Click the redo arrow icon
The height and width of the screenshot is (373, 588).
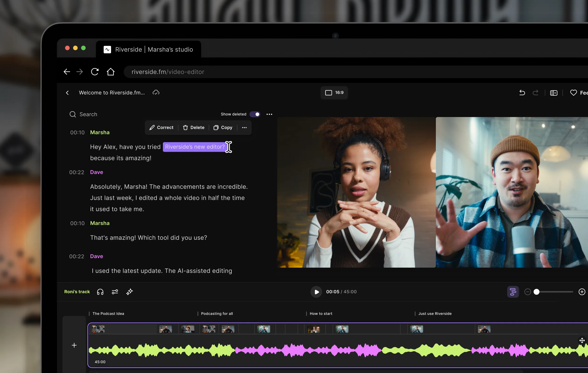coord(535,93)
